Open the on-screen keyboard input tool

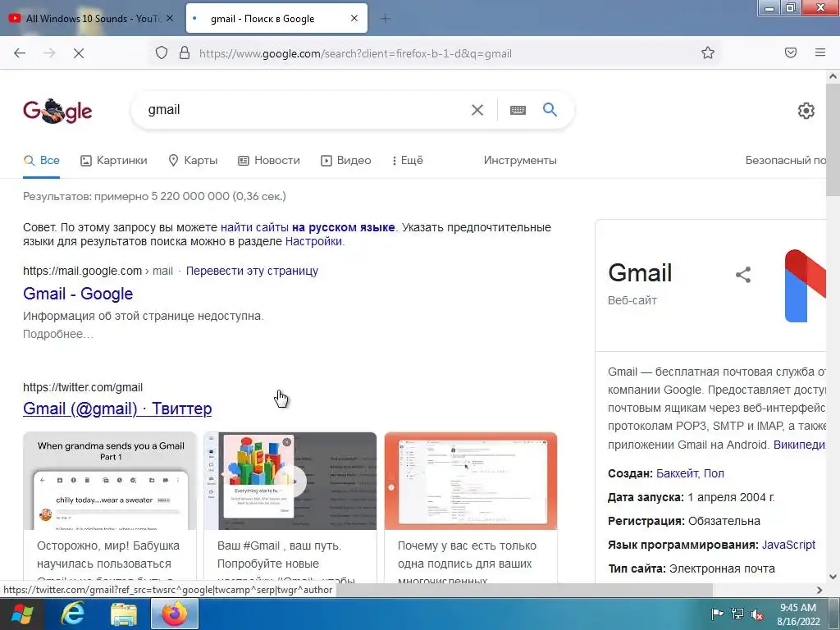518,110
